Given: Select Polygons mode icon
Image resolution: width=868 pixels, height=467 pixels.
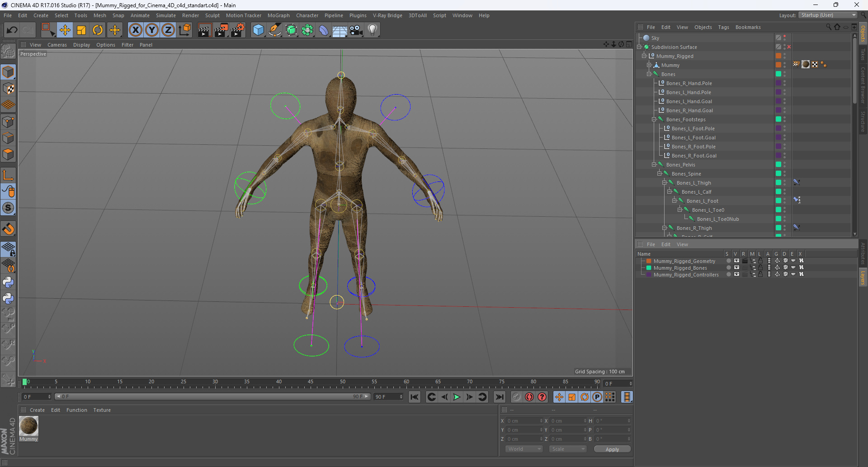Looking at the screenshot, I should (x=8, y=154).
